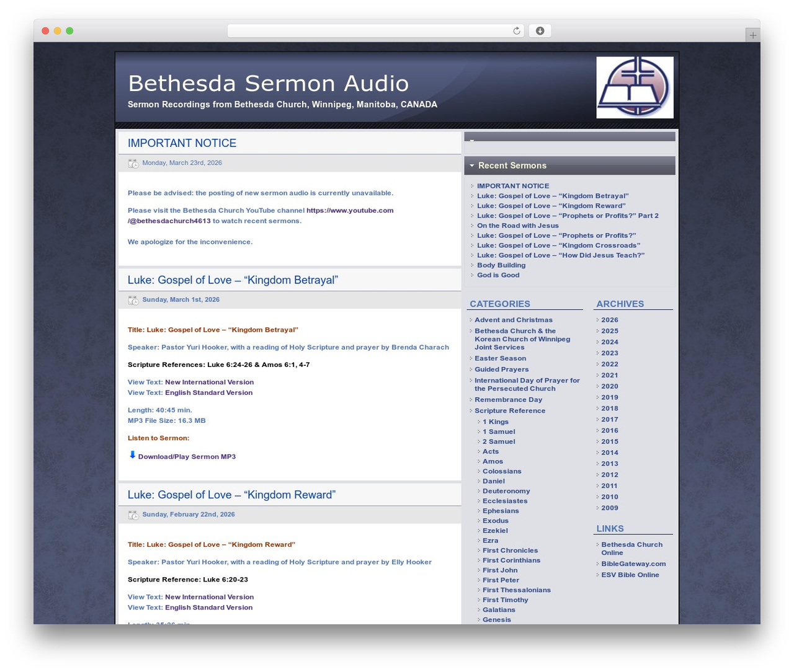Click calendar icon beside Sunday, February 22nd, 2026
Viewport: 794px width, 672px height.
coord(133,515)
